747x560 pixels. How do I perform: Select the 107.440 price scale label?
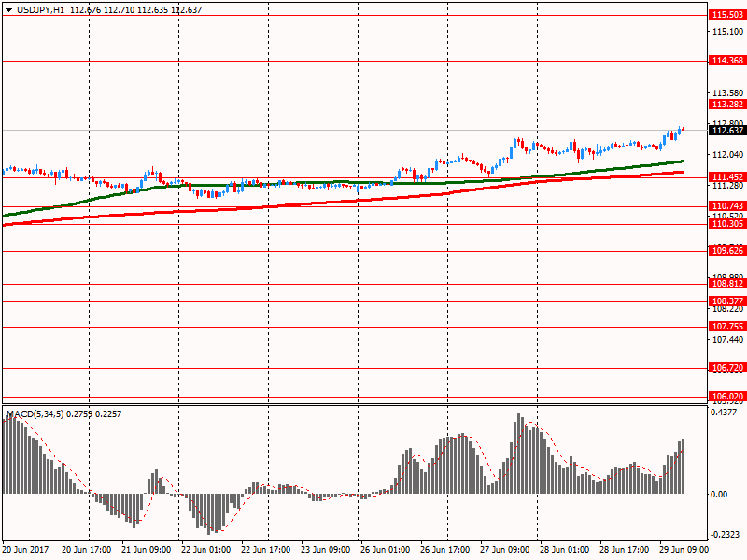tap(727, 339)
